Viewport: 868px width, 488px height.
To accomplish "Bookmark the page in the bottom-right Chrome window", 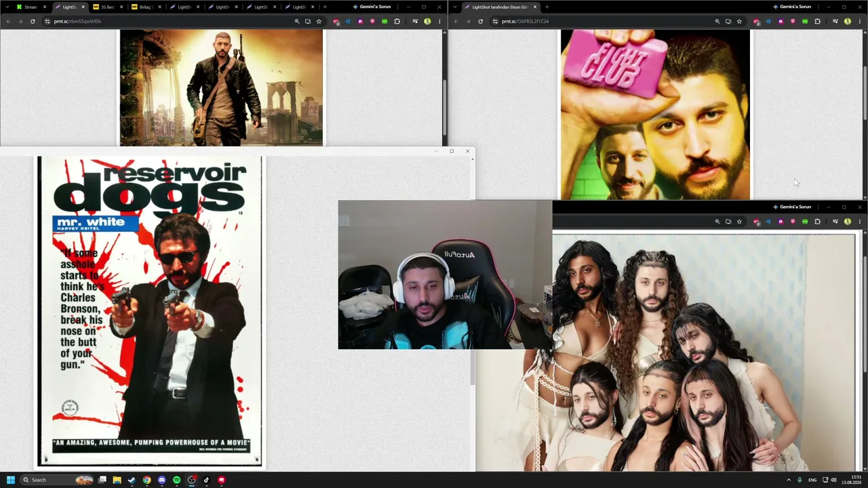I will coord(739,221).
